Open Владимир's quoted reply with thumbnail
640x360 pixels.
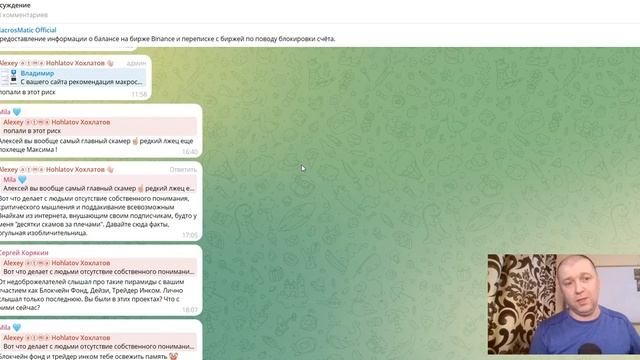73,78
